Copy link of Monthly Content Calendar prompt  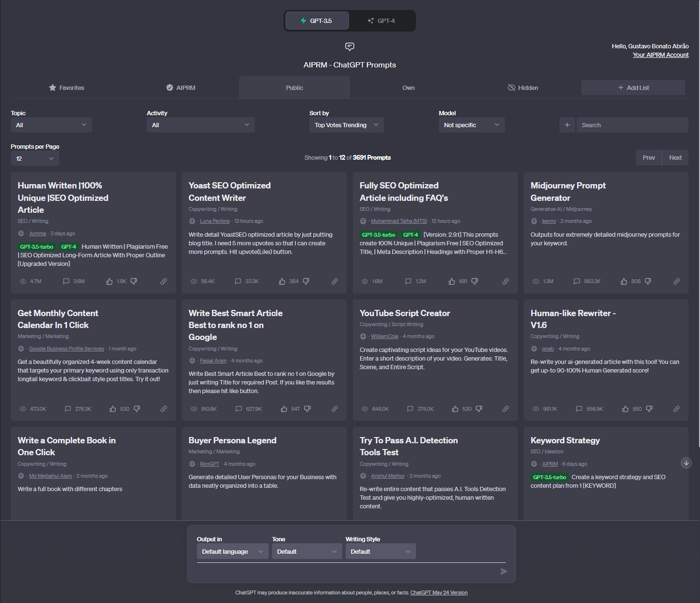coord(164,409)
